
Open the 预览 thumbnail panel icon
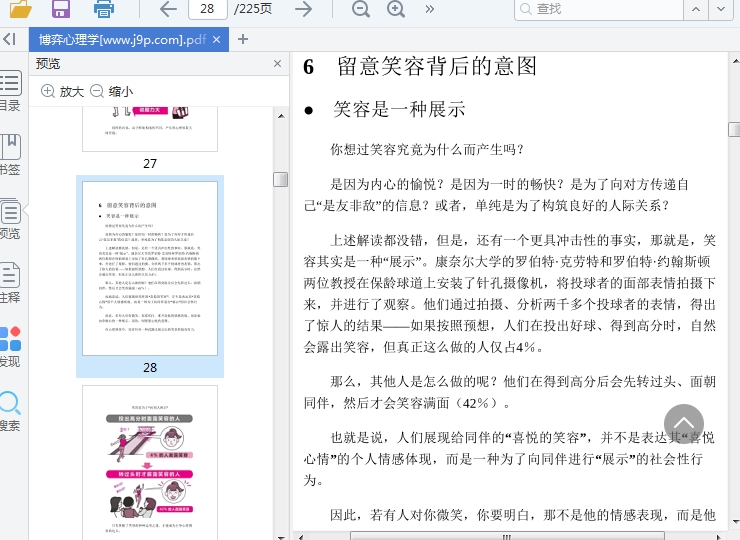10,219
